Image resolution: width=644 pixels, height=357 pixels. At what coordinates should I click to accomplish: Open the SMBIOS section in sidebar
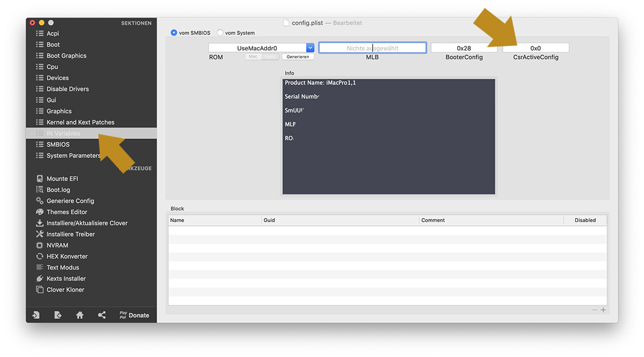click(x=58, y=144)
